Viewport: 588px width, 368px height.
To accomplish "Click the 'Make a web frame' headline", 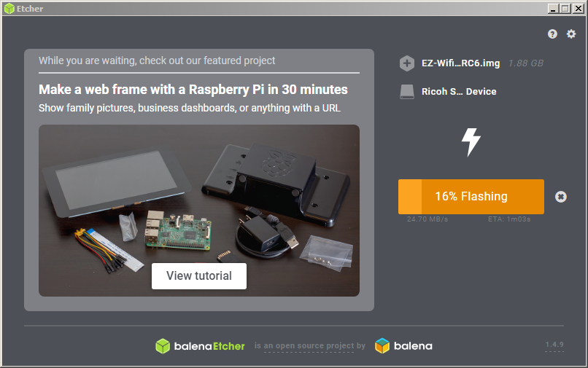I will 193,90.
